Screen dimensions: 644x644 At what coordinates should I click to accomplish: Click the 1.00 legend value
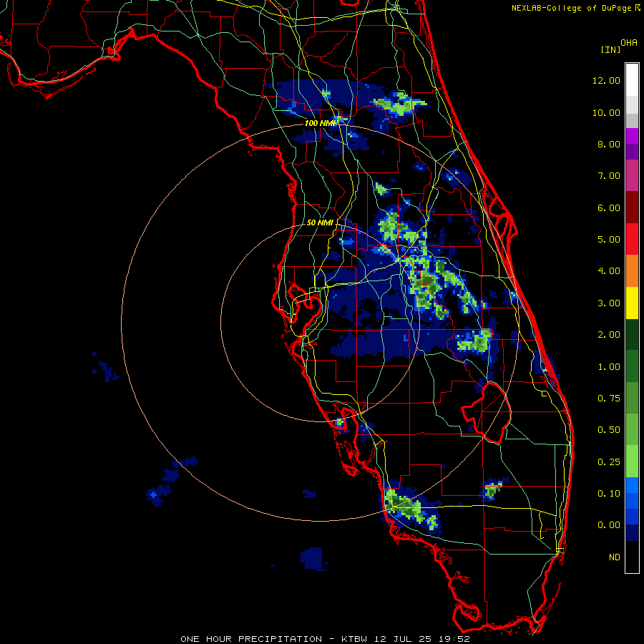click(609, 367)
